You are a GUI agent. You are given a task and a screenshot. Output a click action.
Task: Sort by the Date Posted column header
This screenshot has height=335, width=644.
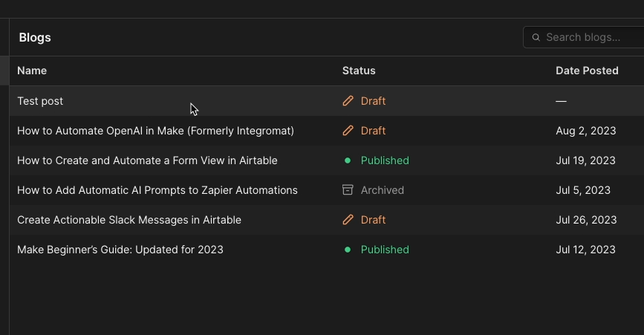pos(587,71)
